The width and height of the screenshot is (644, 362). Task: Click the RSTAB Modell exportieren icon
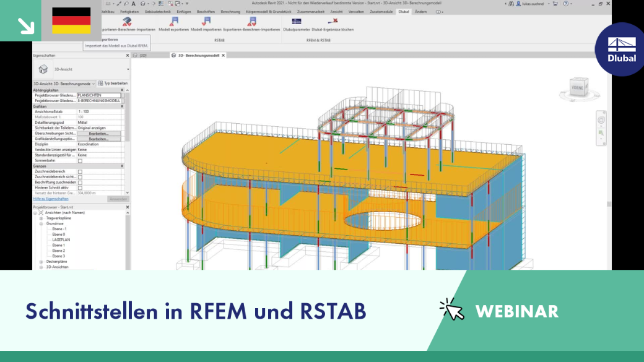[174, 22]
